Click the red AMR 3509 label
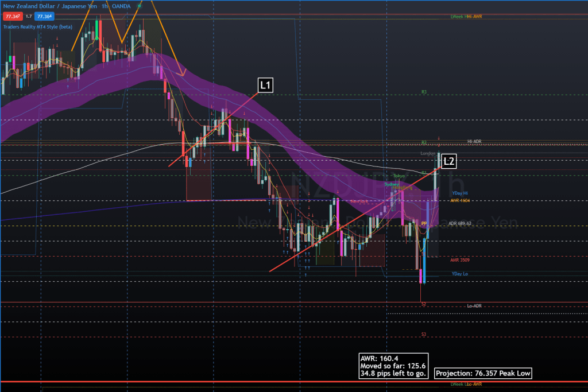The height and width of the screenshot is (392, 588). (x=460, y=259)
